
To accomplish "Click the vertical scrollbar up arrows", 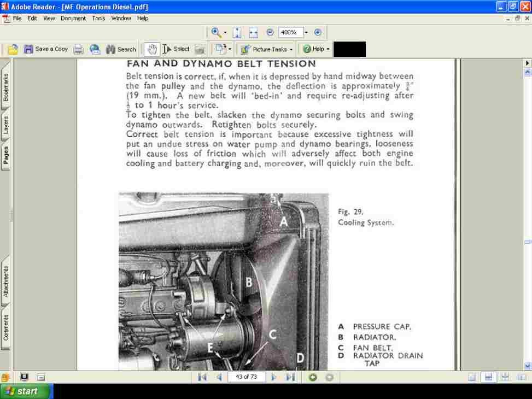I will pyautogui.click(x=527, y=72).
